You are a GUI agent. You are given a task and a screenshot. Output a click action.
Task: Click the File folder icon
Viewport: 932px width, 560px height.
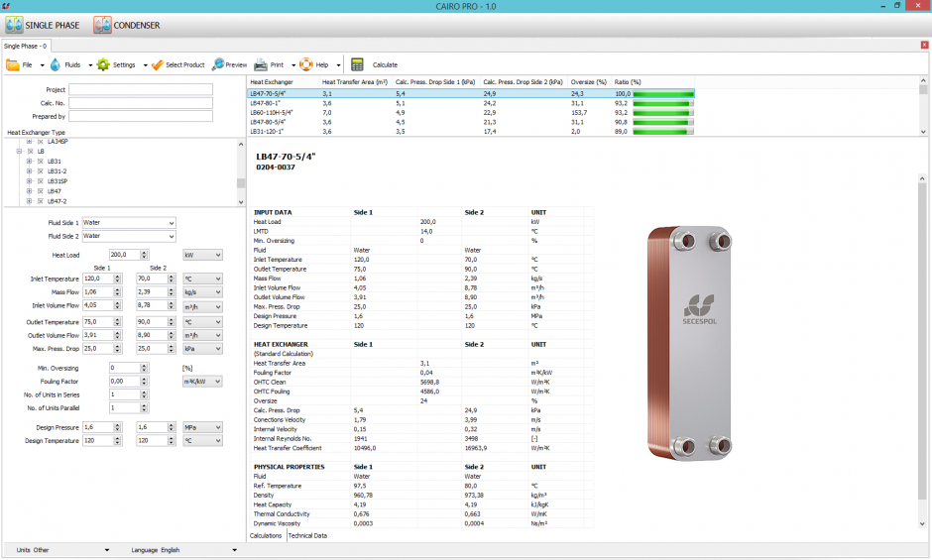point(13,64)
